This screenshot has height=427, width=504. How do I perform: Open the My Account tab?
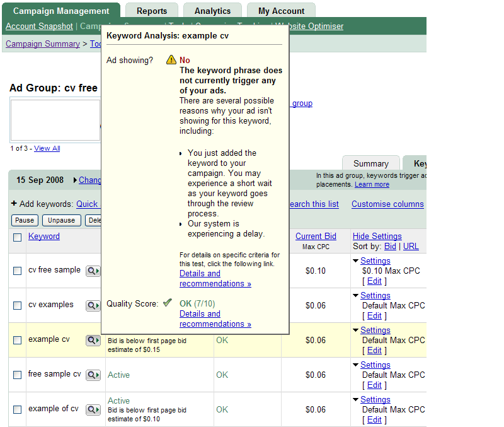coord(281,11)
